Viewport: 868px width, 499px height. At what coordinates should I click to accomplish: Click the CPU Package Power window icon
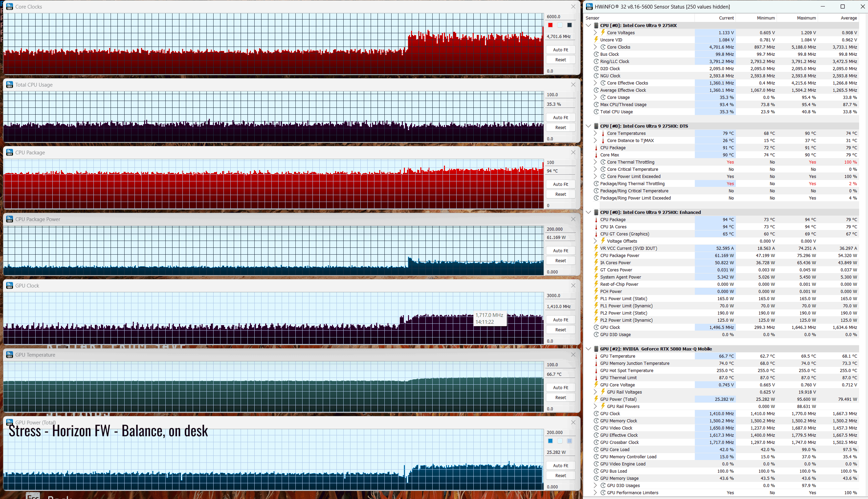coord(10,219)
